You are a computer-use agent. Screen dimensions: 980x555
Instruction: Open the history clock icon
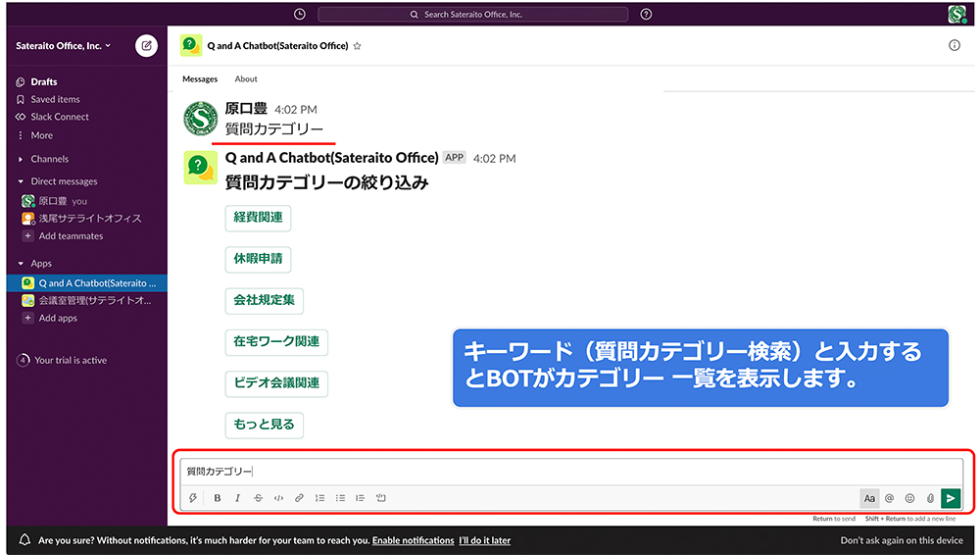tap(300, 14)
